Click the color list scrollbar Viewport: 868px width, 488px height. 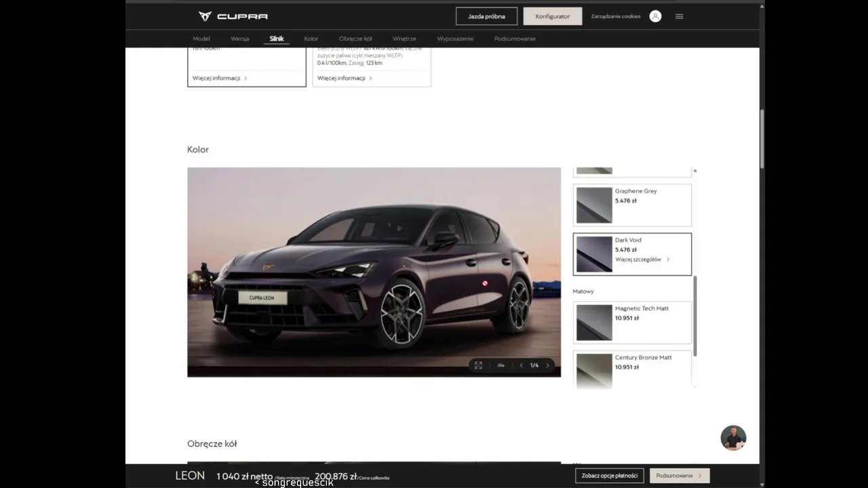[695, 316]
